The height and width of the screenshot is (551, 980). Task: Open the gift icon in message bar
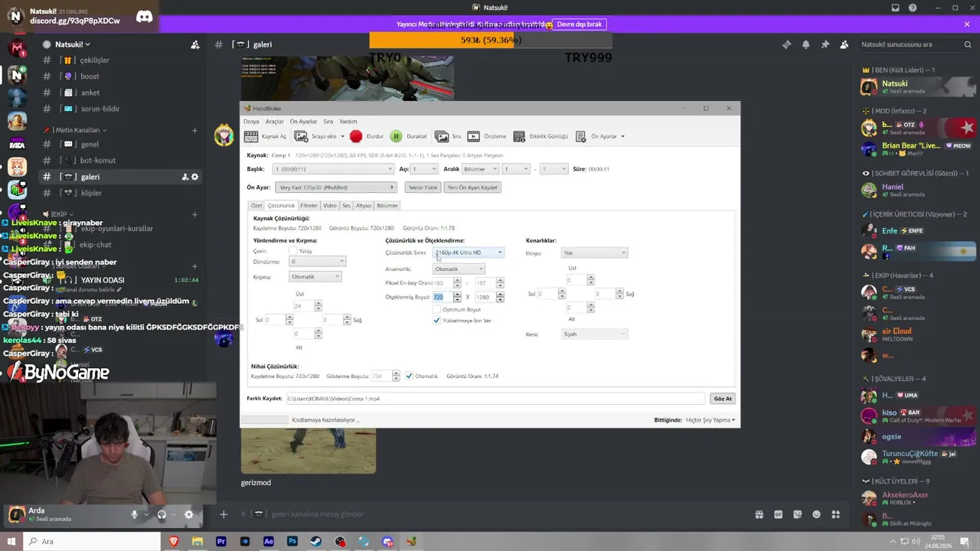[759, 514]
